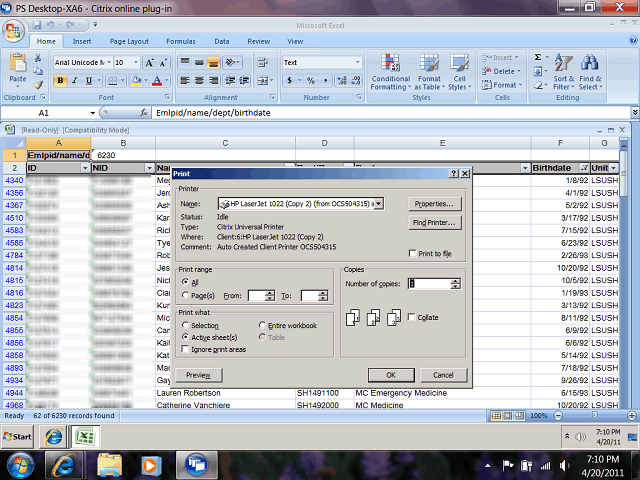Open Internet Explorer from the taskbar
The height and width of the screenshot is (480, 640).
(x=66, y=463)
